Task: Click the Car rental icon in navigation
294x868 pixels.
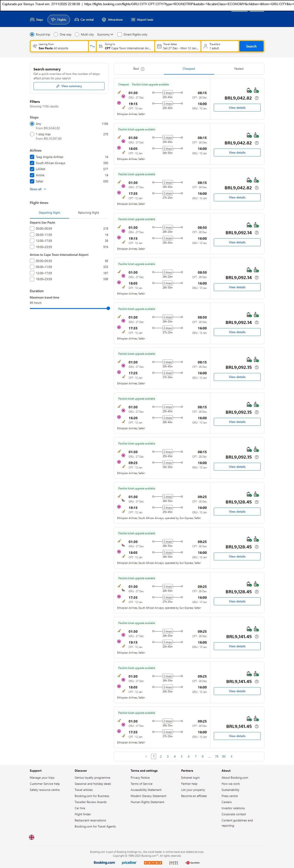Action: point(77,20)
